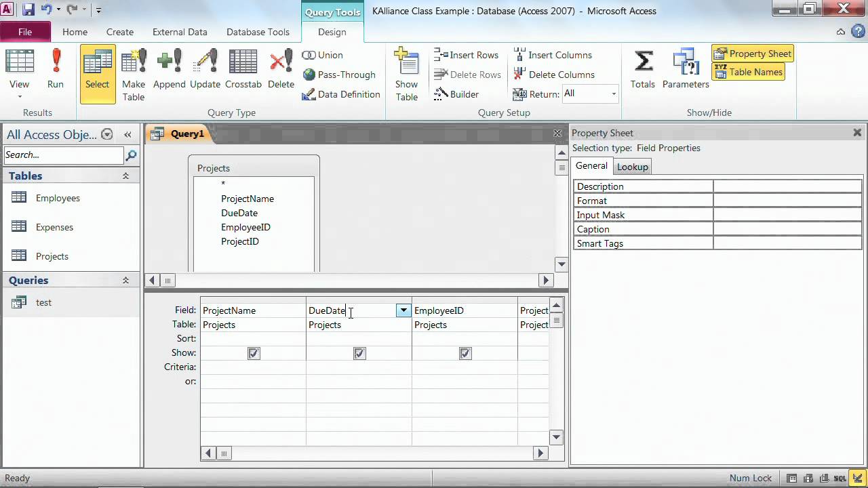Screen dimensions: 868x488
Task: Open the Employees table
Action: 58,198
